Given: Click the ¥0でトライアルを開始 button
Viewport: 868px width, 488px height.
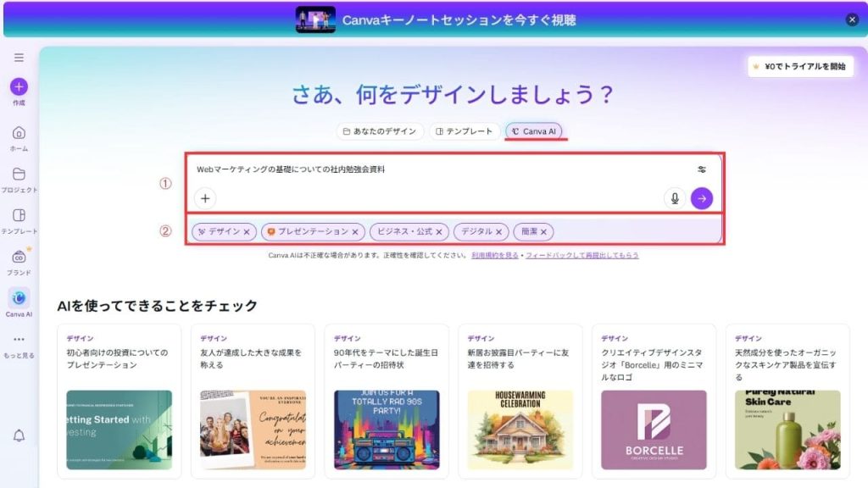Looking at the screenshot, I should (x=800, y=67).
